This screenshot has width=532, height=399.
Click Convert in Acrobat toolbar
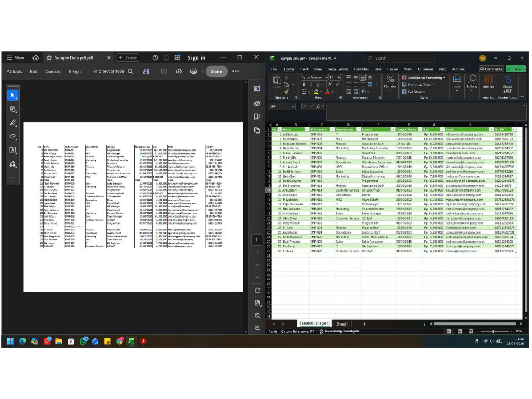coord(53,71)
